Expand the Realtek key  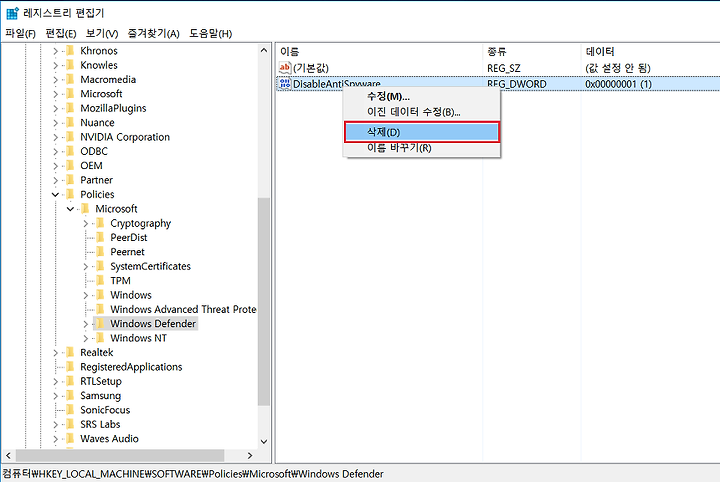[56, 353]
